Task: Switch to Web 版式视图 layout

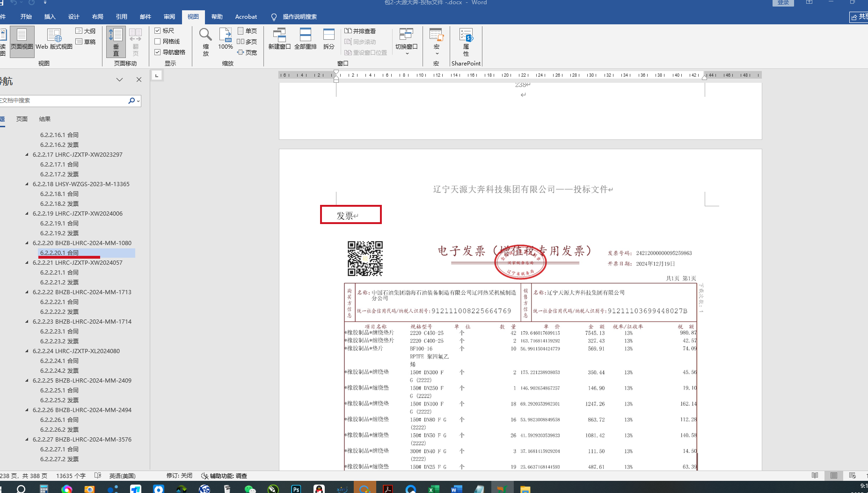Action: coord(54,38)
